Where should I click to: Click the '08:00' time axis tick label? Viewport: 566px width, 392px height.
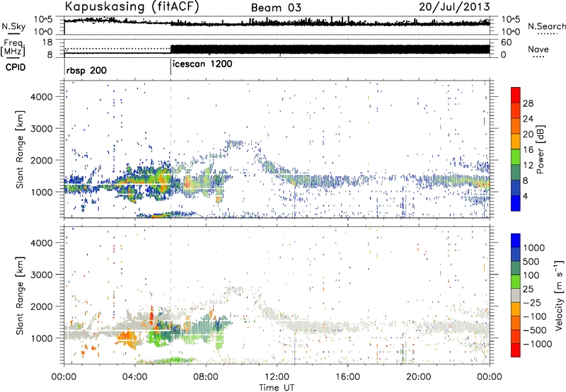[205, 377]
